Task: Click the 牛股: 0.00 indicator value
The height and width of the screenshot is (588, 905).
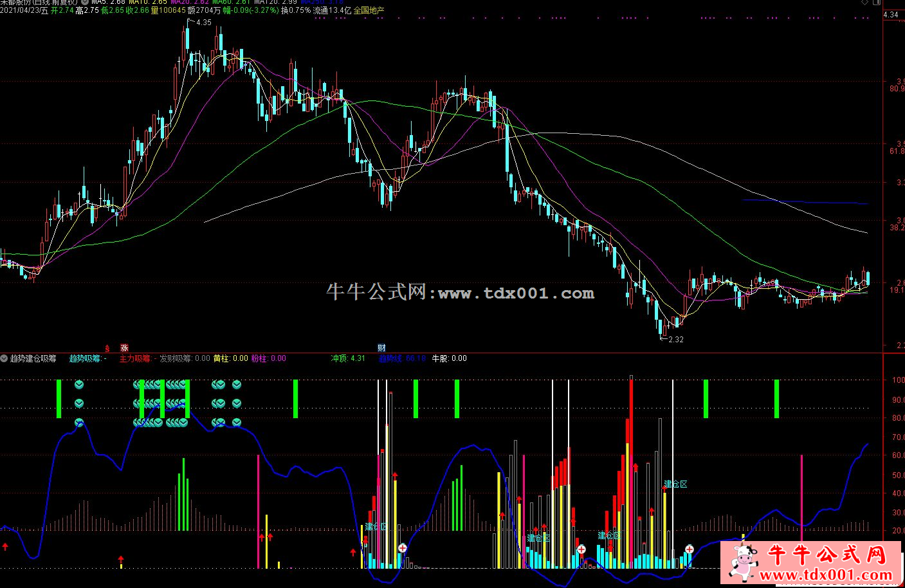Action: [x=449, y=358]
